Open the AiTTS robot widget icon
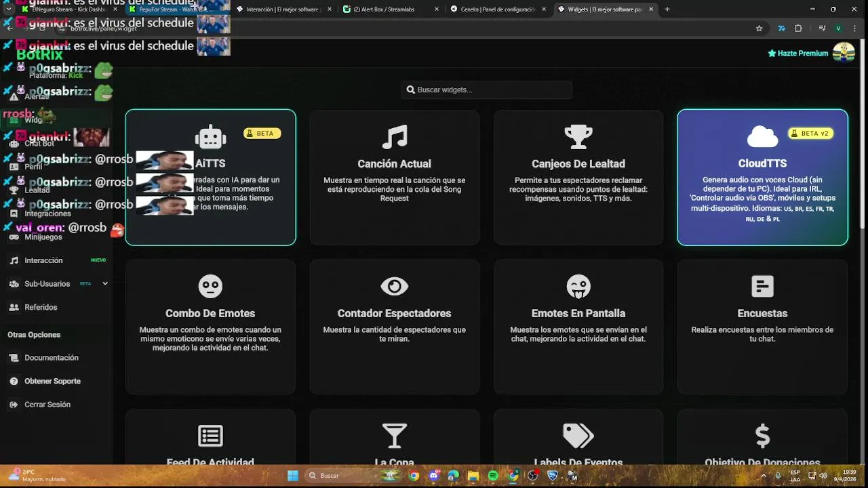 coord(210,137)
